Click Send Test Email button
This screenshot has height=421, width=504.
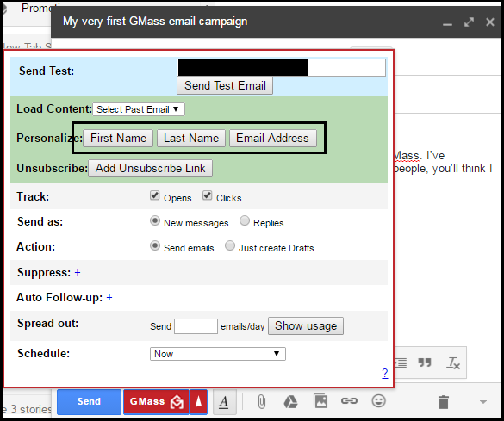click(225, 86)
